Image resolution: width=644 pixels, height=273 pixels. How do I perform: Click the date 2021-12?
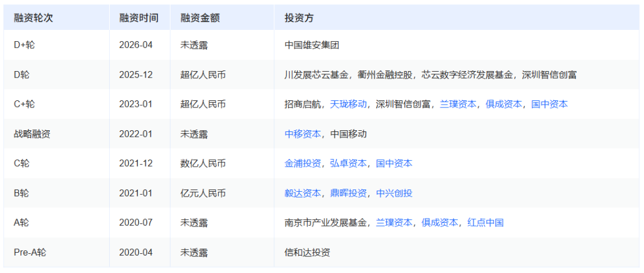pyautogui.click(x=136, y=164)
